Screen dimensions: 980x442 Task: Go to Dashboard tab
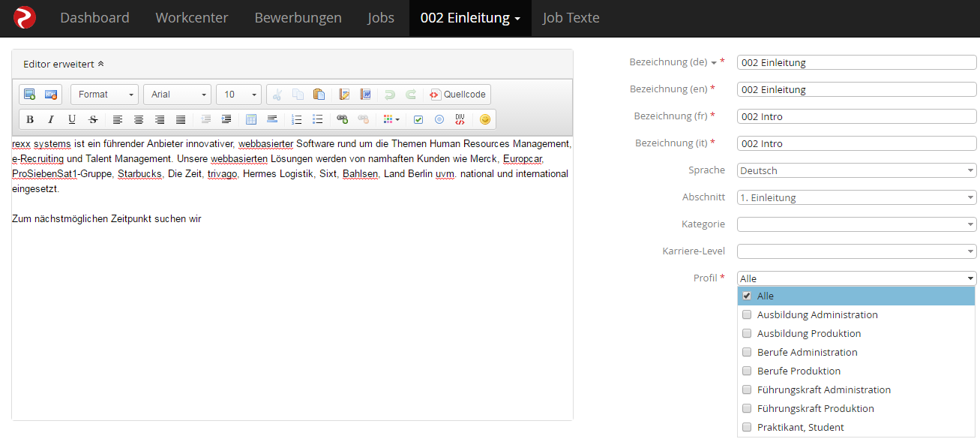coord(94,18)
